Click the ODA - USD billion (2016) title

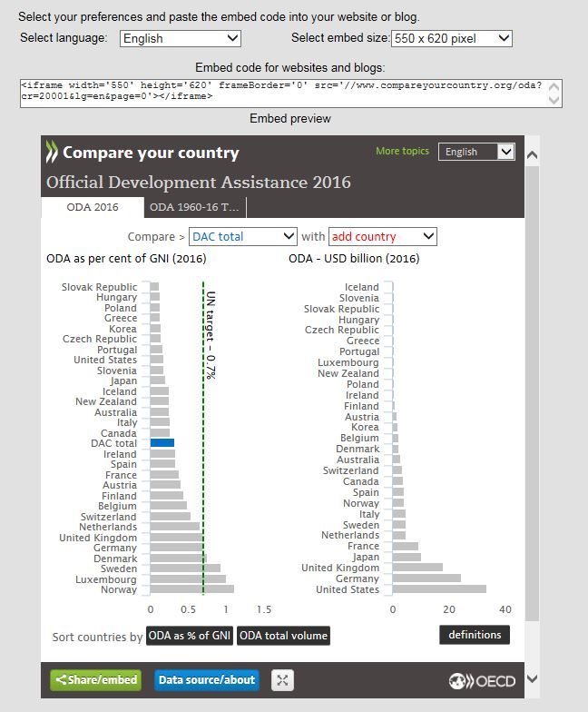(x=354, y=258)
